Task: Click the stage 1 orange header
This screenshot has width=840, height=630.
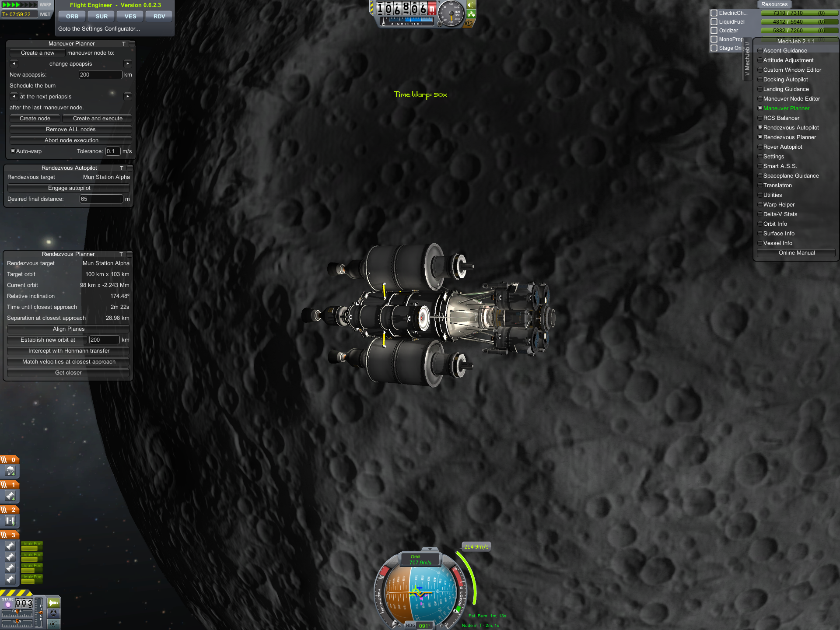Action: pyautogui.click(x=10, y=485)
